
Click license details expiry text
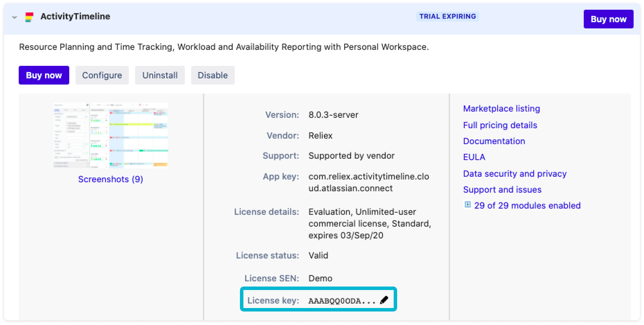pyautogui.click(x=346, y=235)
